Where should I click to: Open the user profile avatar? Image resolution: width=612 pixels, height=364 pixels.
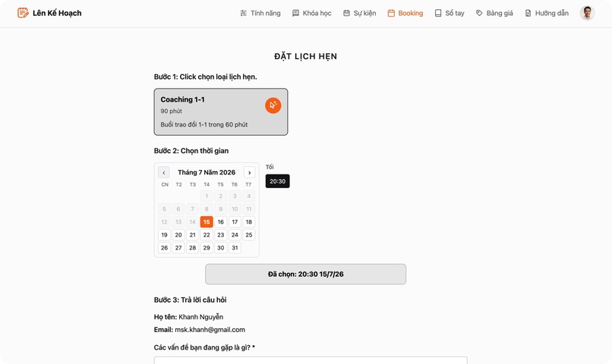tap(587, 13)
